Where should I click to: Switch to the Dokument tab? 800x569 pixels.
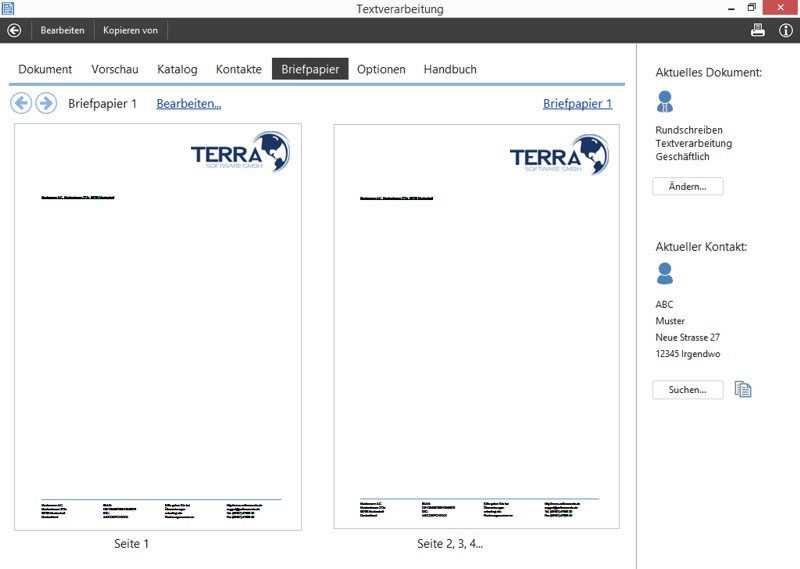click(x=45, y=69)
